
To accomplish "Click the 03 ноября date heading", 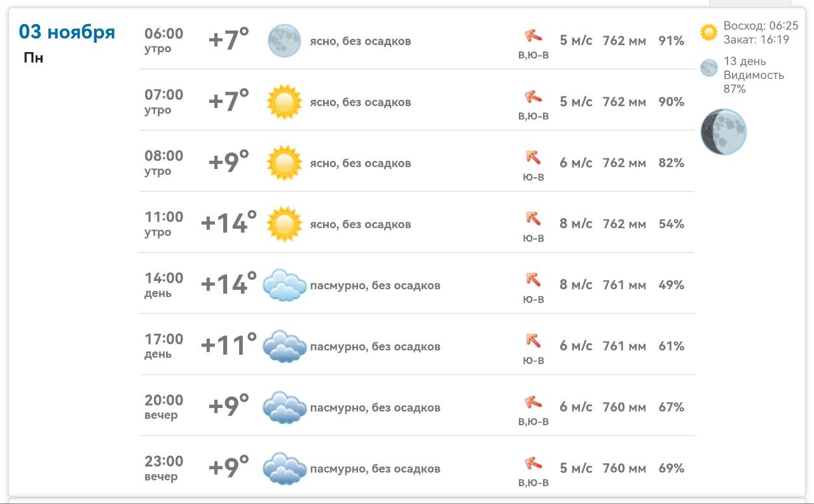I will click(x=67, y=32).
